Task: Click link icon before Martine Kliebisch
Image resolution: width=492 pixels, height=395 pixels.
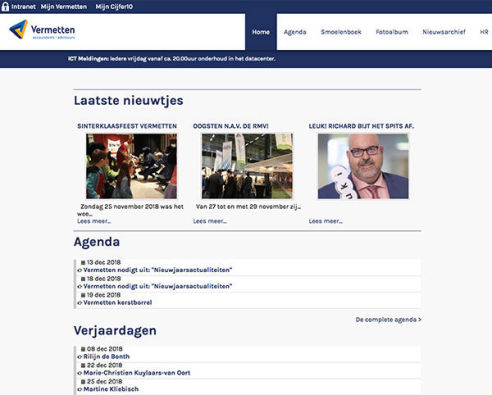Action: (x=79, y=389)
